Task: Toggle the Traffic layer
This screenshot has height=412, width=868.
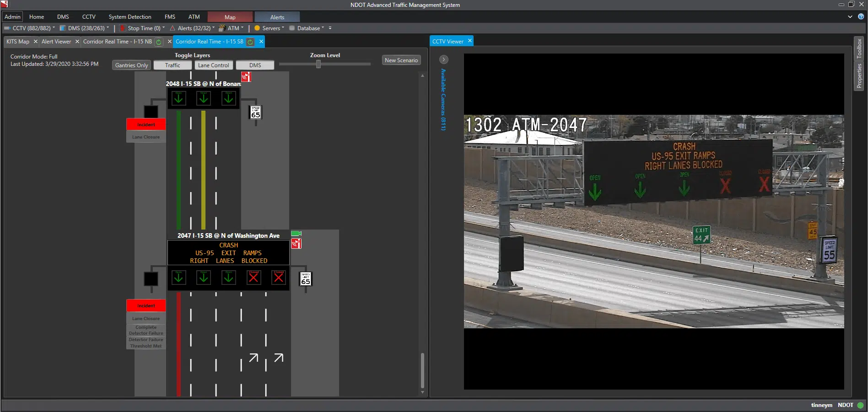Action: 173,65
